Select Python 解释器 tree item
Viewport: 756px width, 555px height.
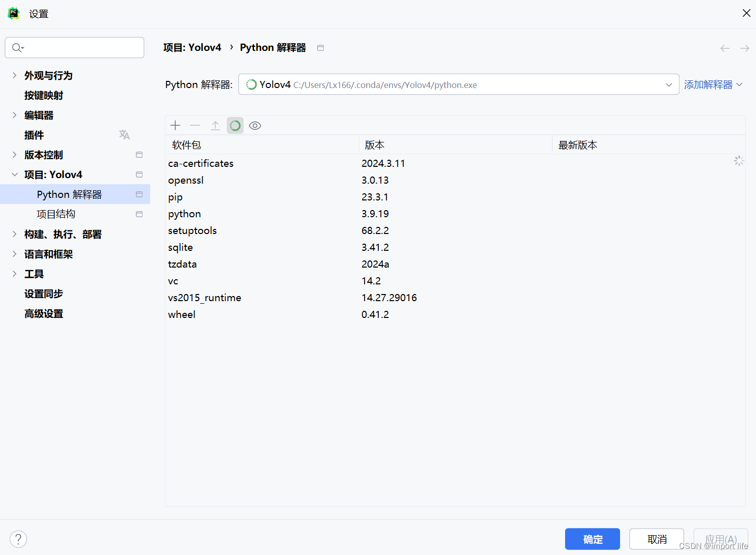click(75, 194)
